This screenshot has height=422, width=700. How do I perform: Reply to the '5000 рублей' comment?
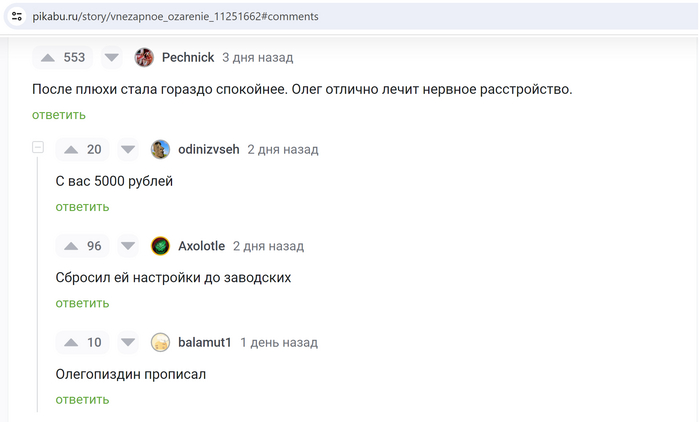point(82,207)
